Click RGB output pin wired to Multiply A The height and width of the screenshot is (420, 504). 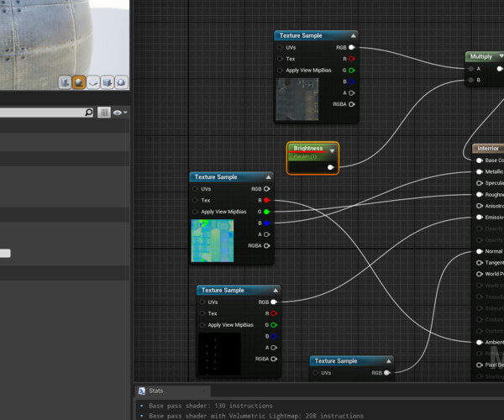[x=352, y=47]
